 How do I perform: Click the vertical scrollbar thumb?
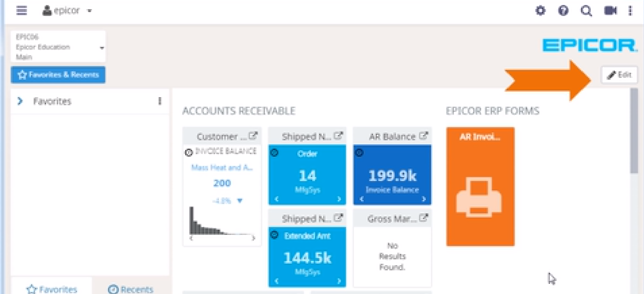(x=634, y=131)
